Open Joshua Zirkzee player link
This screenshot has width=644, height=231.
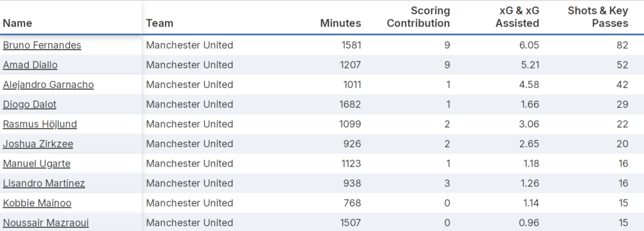(x=38, y=144)
